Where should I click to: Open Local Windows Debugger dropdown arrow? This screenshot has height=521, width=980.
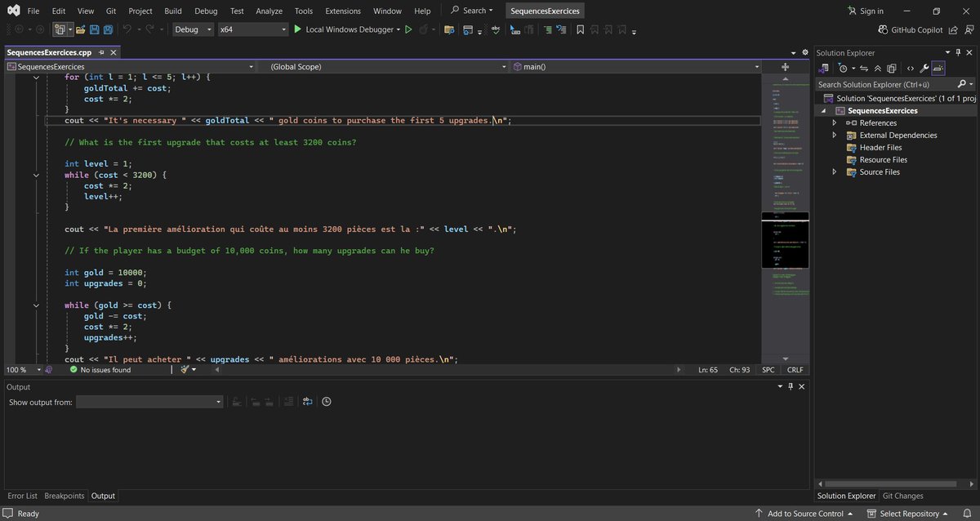pyautogui.click(x=399, y=29)
